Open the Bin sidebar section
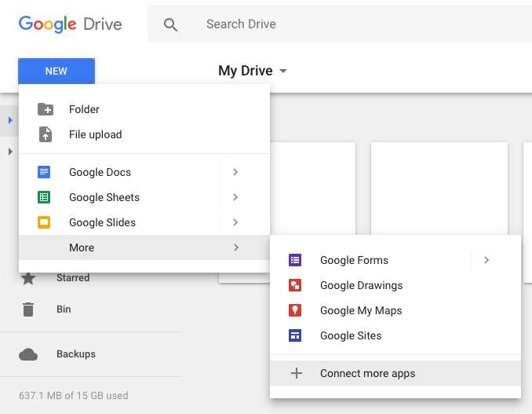This screenshot has height=414, width=532. 64,309
